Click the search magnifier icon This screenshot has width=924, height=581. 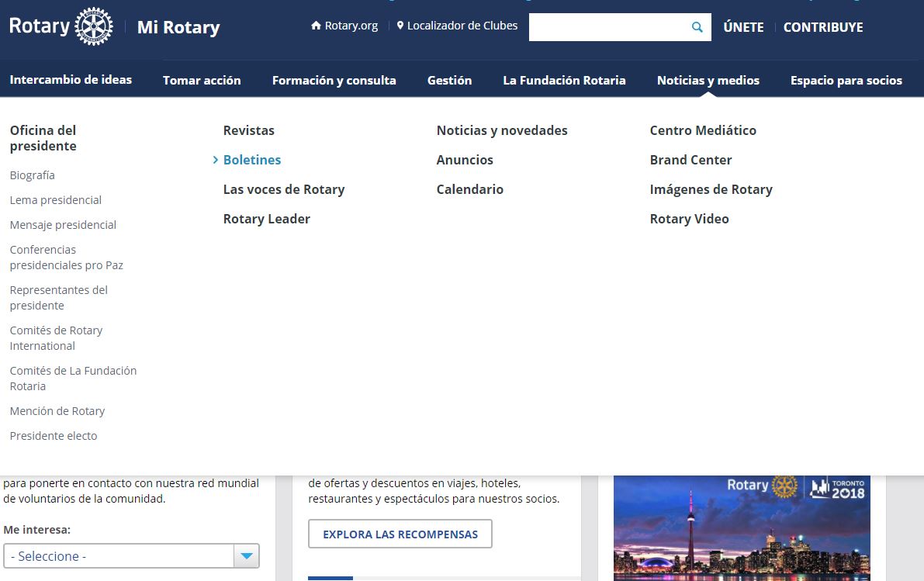coord(697,27)
